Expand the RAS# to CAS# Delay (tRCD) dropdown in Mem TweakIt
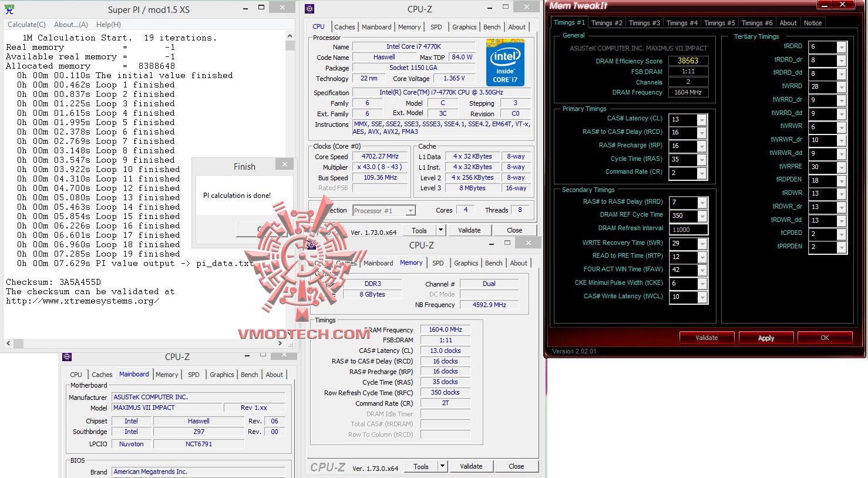The width and height of the screenshot is (868, 478). click(702, 133)
